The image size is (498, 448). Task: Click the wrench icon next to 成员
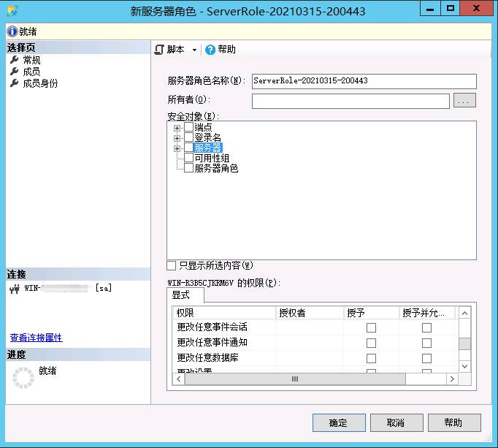coord(15,71)
